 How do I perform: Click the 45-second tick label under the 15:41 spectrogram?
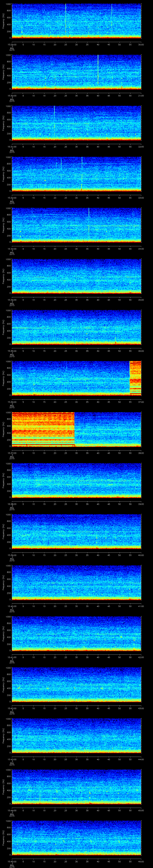click(109, 657)
